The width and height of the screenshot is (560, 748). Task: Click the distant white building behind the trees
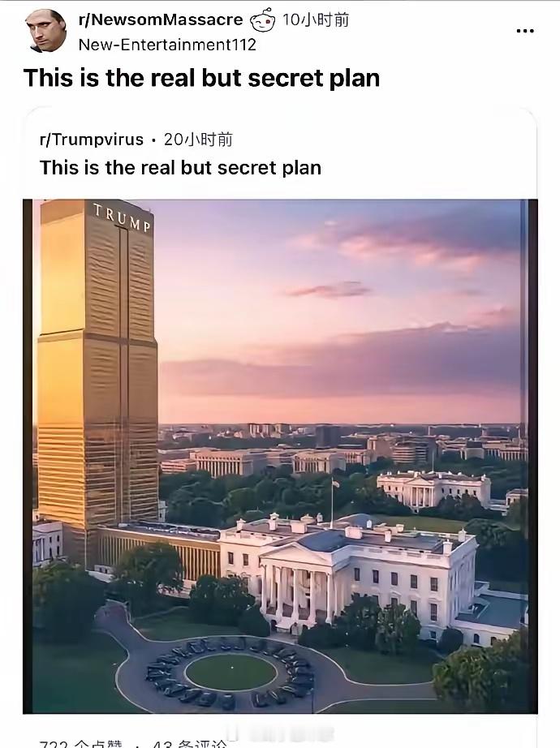coord(433,488)
